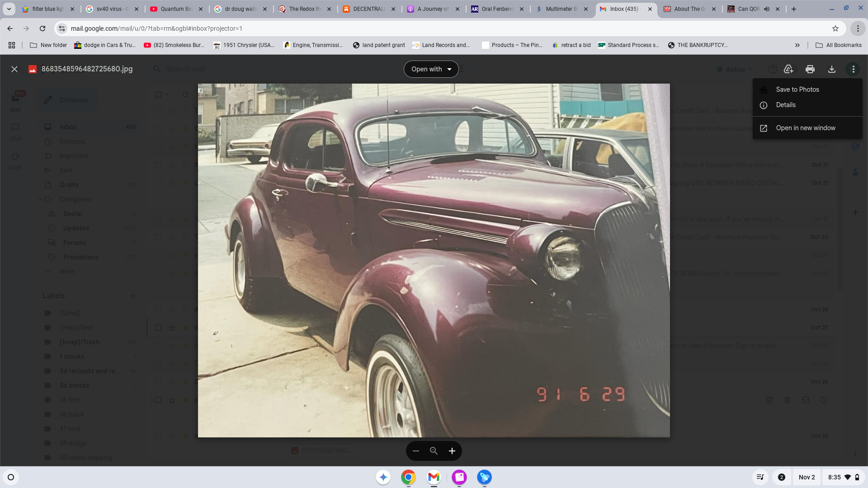The height and width of the screenshot is (488, 868).
Task: Click site information icon in address bar
Action: click(x=62, y=28)
